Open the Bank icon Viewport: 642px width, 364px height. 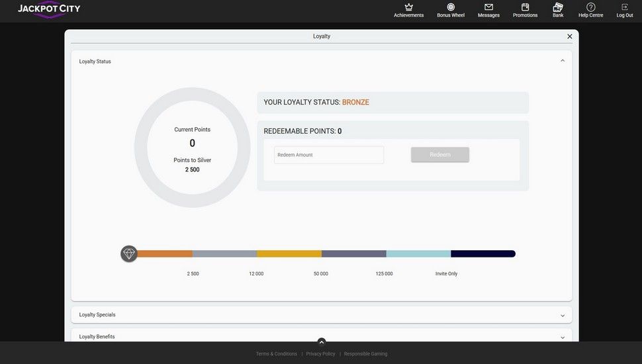click(x=558, y=7)
